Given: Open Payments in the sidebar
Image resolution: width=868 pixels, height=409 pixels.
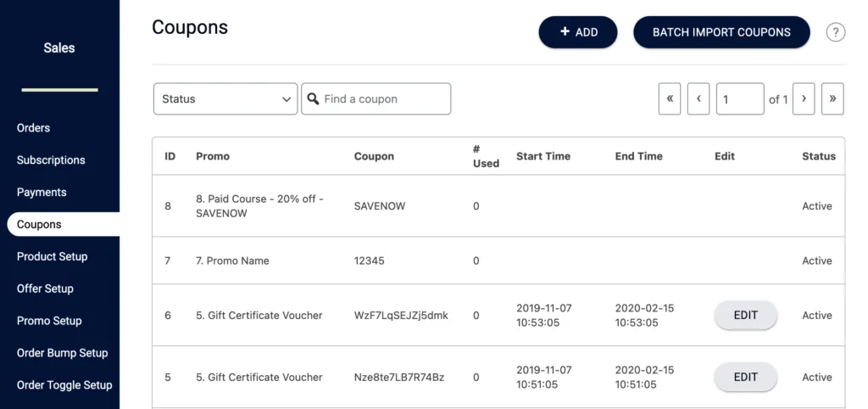Looking at the screenshot, I should tap(42, 193).
